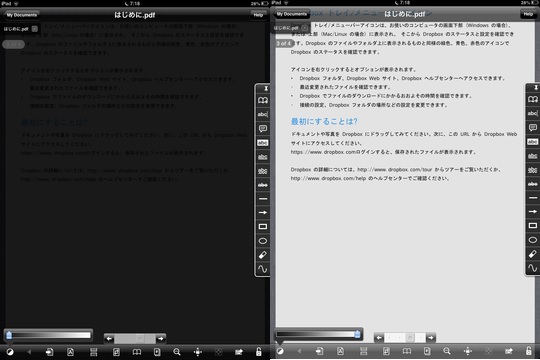The image size is (540, 360).
Task: Open www.dropbox.com/tour link on bright screen
Action: point(395,169)
